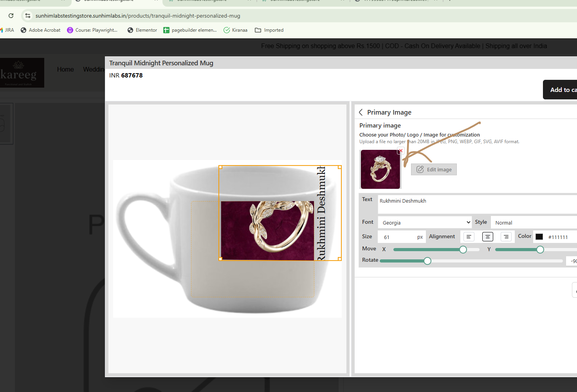
Task: Reload the page with the browser refresh icon
Action: [x=11, y=16]
